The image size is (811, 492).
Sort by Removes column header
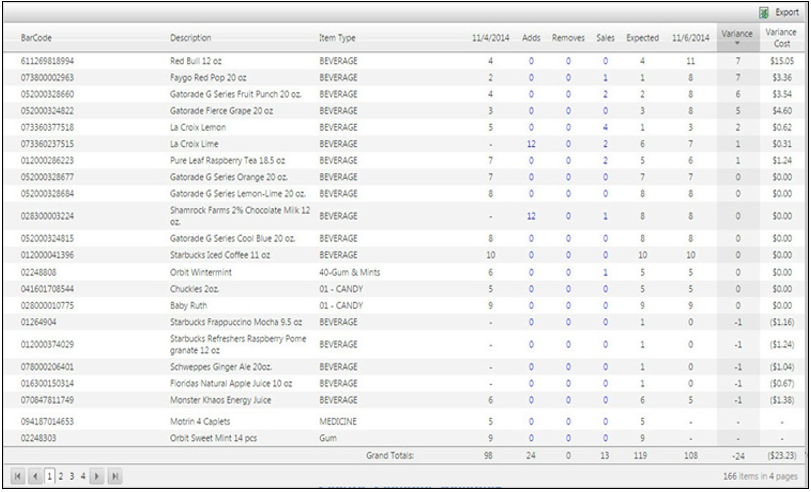[x=568, y=38]
